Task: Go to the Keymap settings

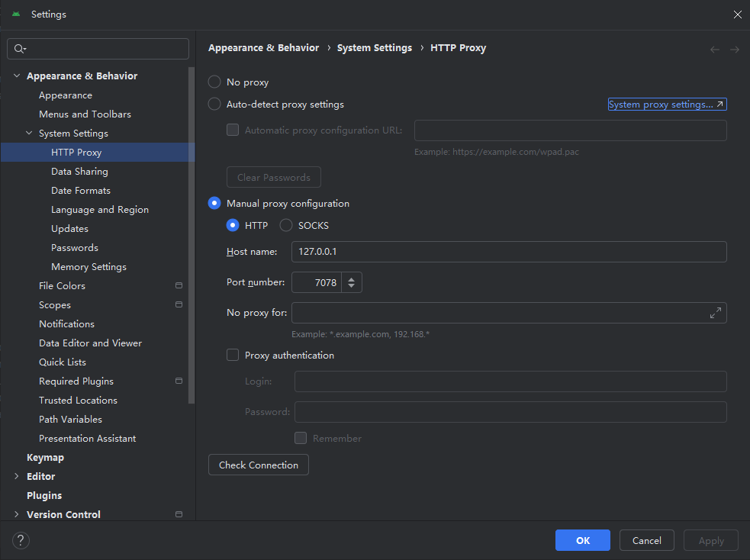Action: (x=45, y=458)
